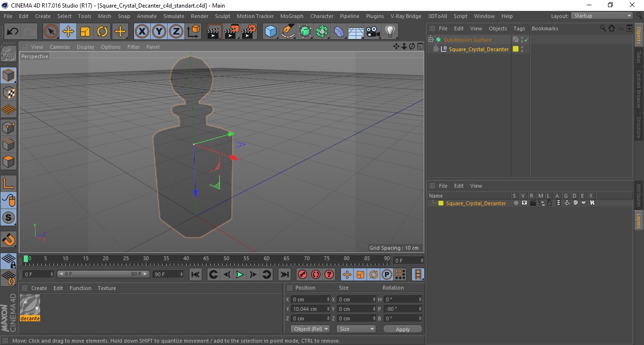Add a Floor environment object
This screenshot has height=345, width=644.
click(x=356, y=32)
